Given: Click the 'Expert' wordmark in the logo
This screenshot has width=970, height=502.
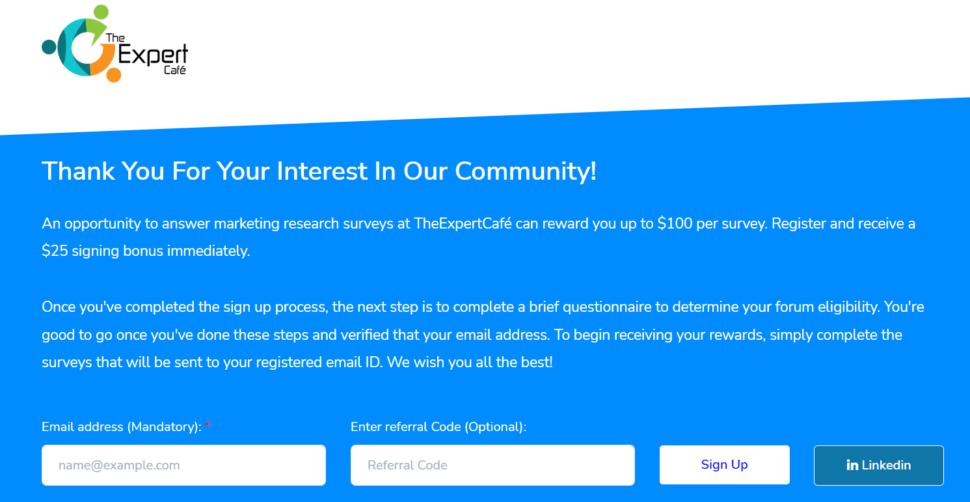Looking at the screenshot, I should [x=152, y=55].
